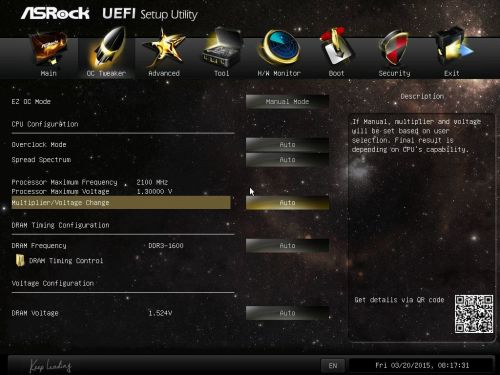
Task: Click the OC Tweaker rocket icon
Action: [107, 47]
